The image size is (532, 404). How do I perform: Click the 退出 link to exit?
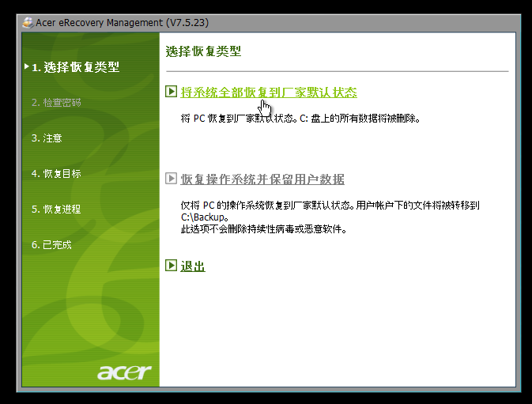click(x=193, y=266)
